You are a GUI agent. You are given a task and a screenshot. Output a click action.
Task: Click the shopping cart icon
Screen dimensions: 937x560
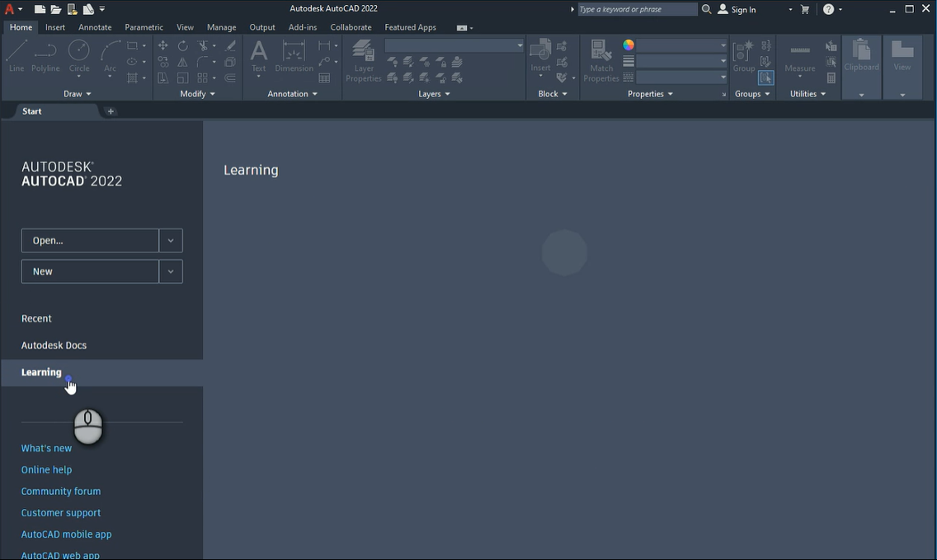[805, 9]
